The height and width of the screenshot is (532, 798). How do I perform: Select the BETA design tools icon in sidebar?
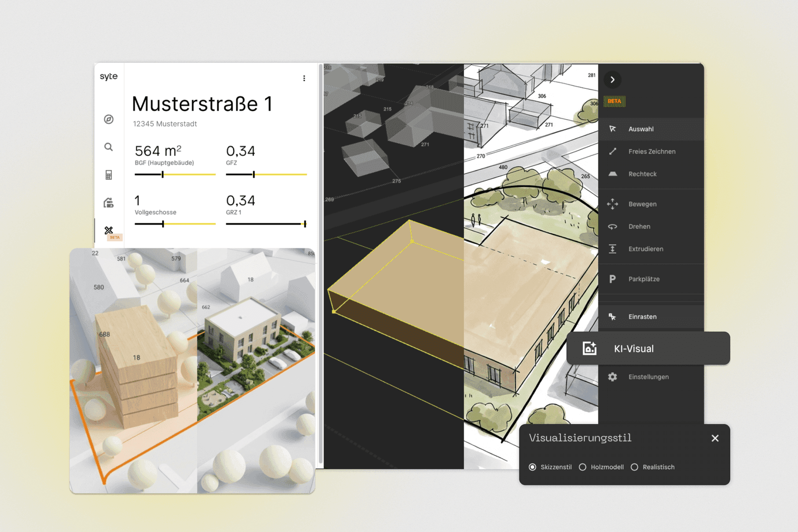point(109,230)
